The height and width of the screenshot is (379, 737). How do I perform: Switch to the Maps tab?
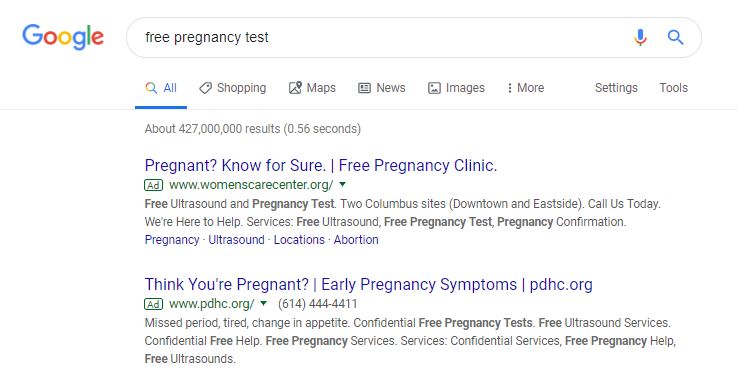coord(312,88)
